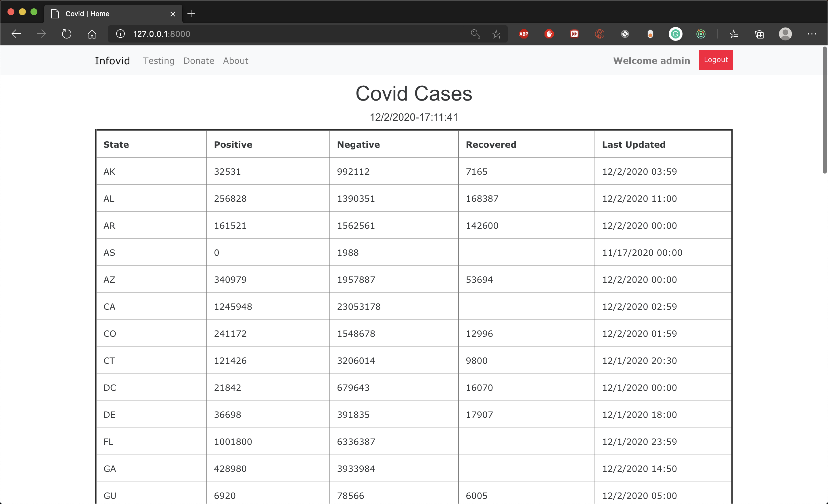Viewport: 828px width, 504px height.
Task: Click the video speed controller extension icon
Action: point(574,34)
